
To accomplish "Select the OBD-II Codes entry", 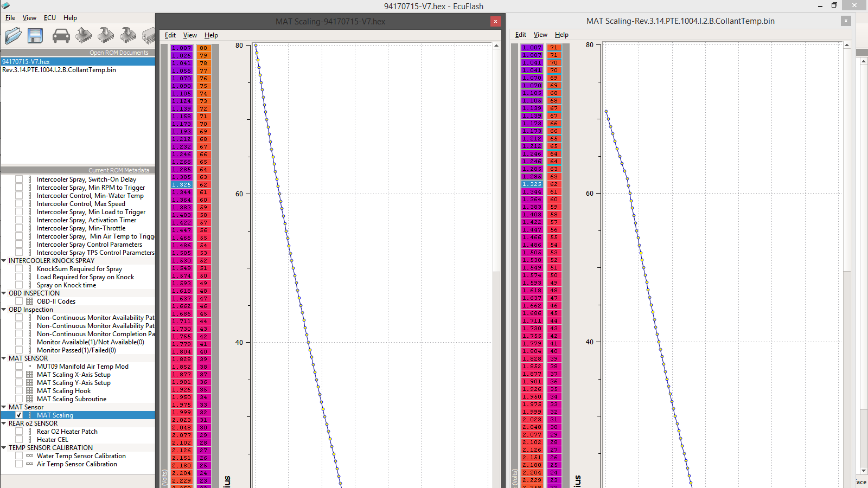I will (56, 301).
